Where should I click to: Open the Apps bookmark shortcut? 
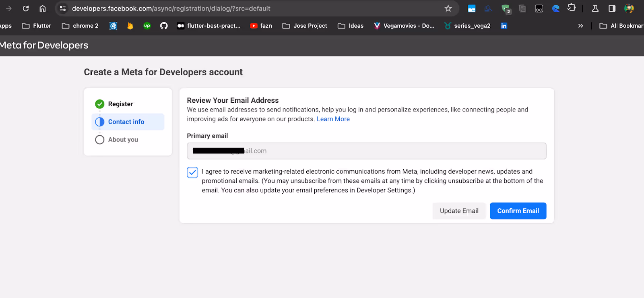[x=6, y=26]
